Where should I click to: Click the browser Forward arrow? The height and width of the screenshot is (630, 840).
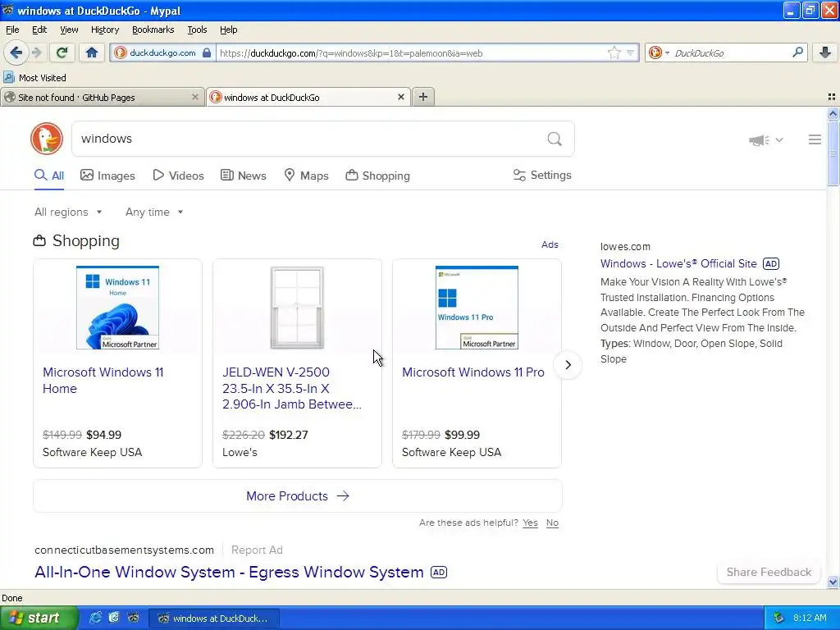coord(36,52)
